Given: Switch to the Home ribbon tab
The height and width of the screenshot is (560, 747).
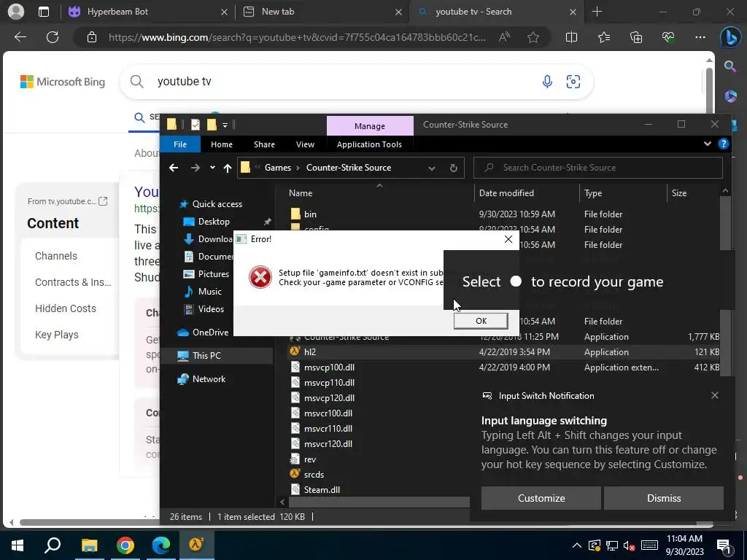Looking at the screenshot, I should pyautogui.click(x=222, y=144).
